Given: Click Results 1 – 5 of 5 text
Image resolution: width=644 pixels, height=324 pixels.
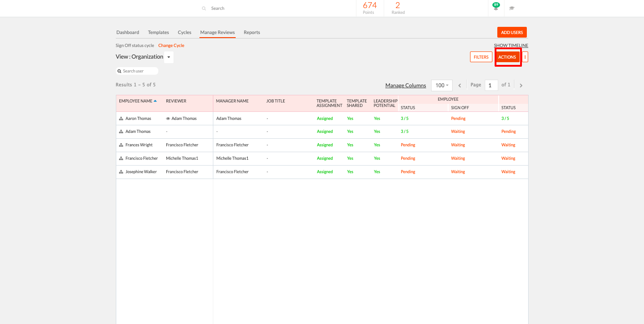Looking at the screenshot, I should coord(136,85).
